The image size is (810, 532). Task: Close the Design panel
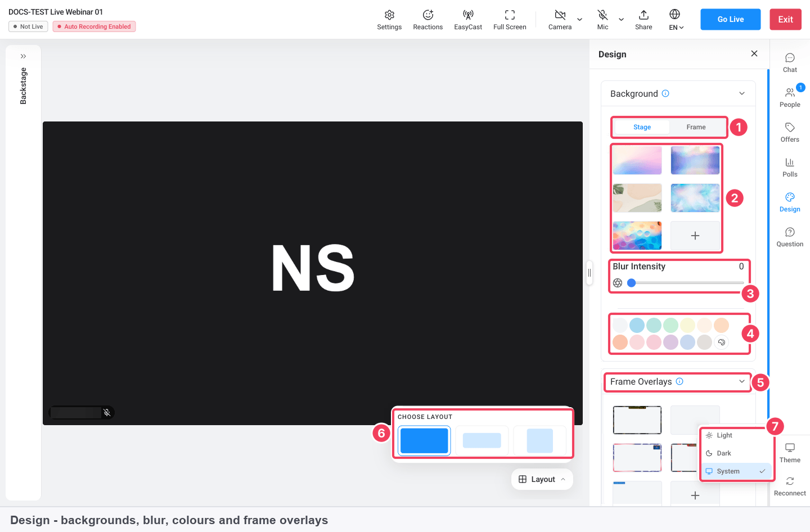coord(754,53)
